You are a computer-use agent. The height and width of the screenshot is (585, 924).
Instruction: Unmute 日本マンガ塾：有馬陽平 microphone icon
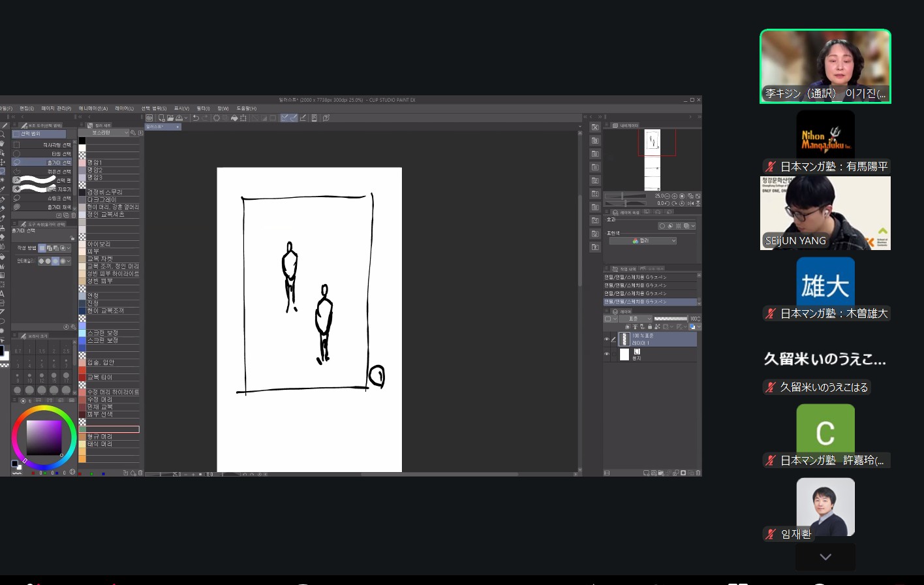[771, 166]
